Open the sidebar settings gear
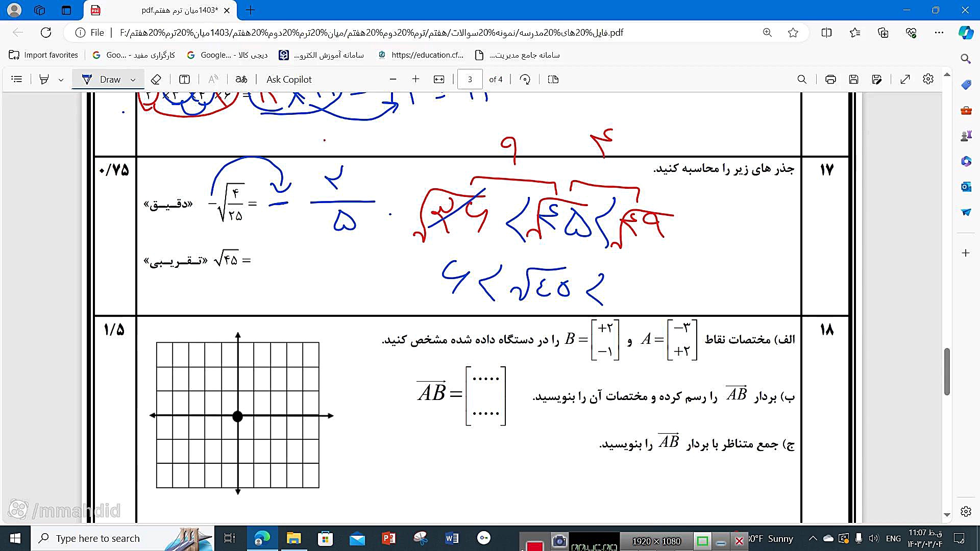980x551 pixels. [x=966, y=512]
